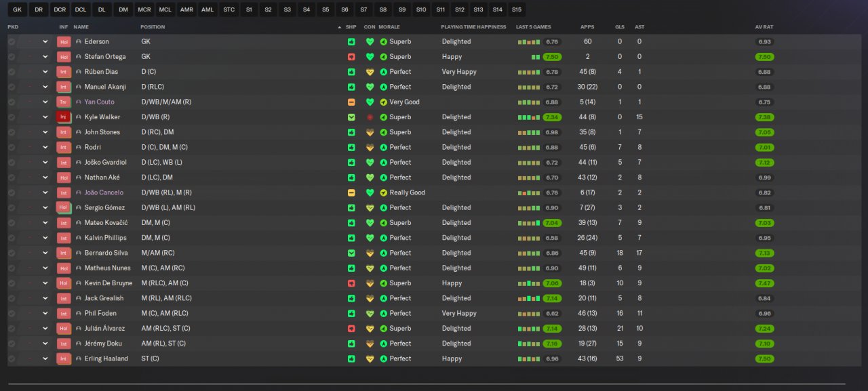
Task: Click the Trv status badge for Yan Couto
Action: click(64, 102)
